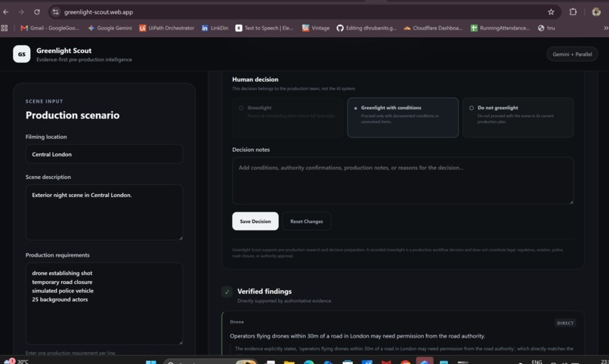This screenshot has height=364, width=609.
Task: Click into the Scene description textarea
Action: coord(104,212)
